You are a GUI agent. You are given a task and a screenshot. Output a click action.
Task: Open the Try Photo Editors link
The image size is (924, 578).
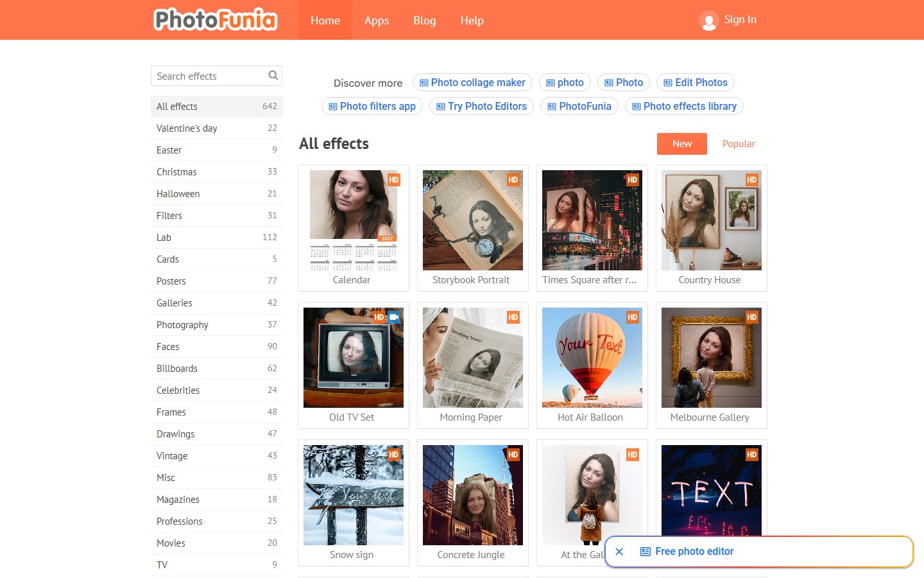pos(481,106)
